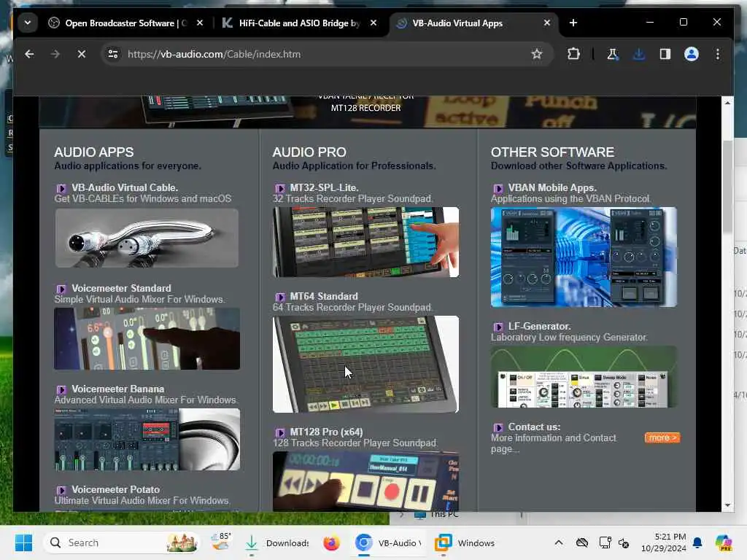View site information icon in address bar
Screen dimensions: 747x560
tap(113, 54)
